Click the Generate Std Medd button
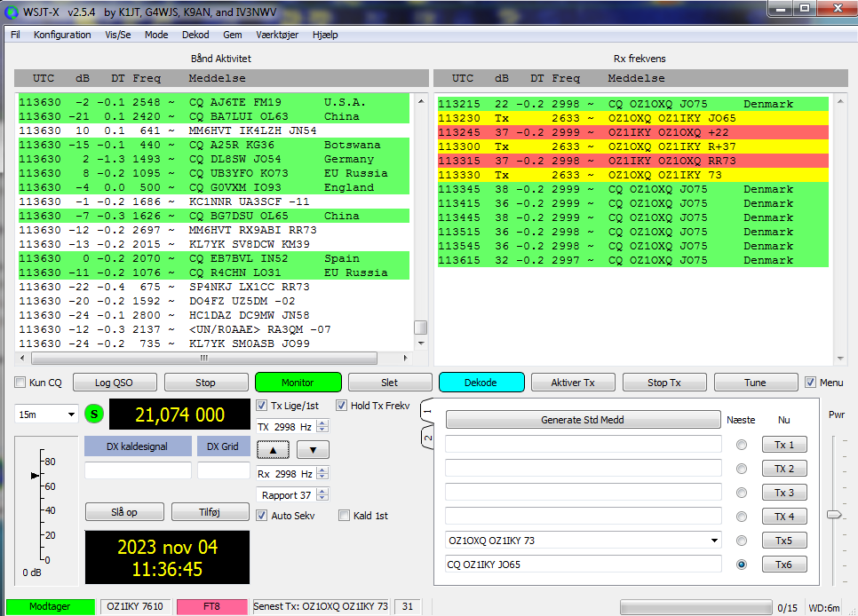Viewport: 858px width, 616px height. tap(582, 420)
